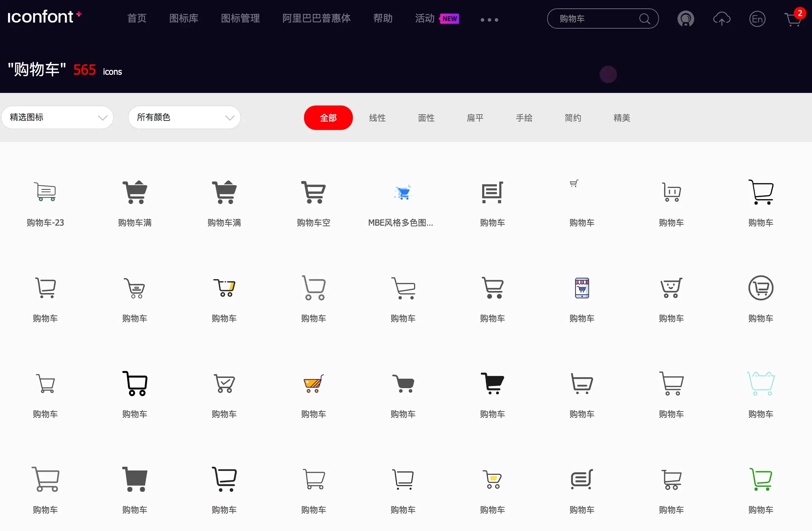Screen dimensions: 812x531
Task: Select the orange striped shopping cart icon
Action: click(x=313, y=384)
